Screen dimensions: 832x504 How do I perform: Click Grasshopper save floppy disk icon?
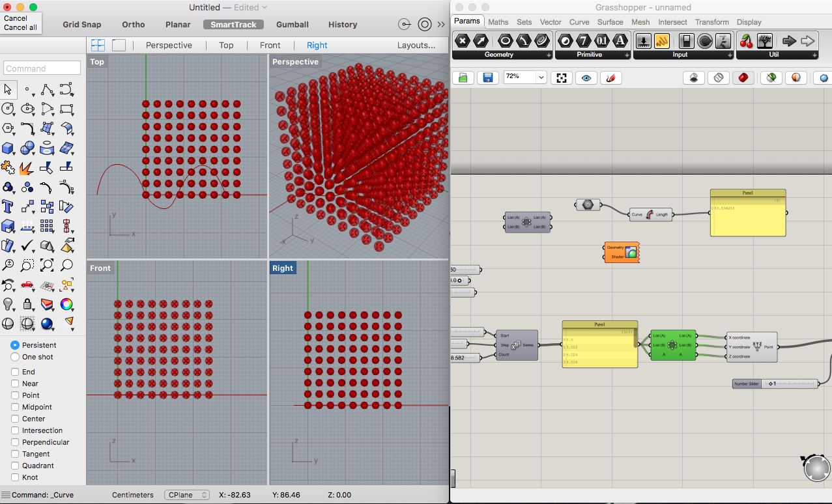487,77
